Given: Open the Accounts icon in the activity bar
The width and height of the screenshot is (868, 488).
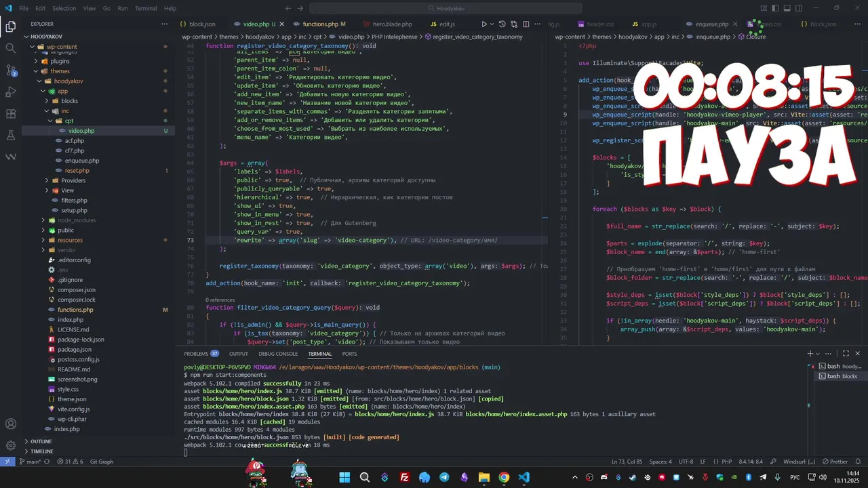Looking at the screenshot, I should pyautogui.click(x=11, y=424).
